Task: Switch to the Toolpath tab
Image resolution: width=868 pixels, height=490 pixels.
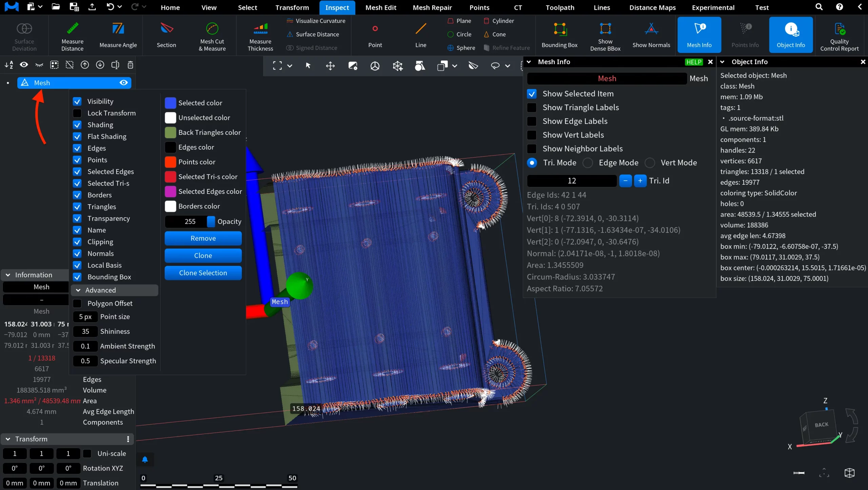Action: pos(560,7)
